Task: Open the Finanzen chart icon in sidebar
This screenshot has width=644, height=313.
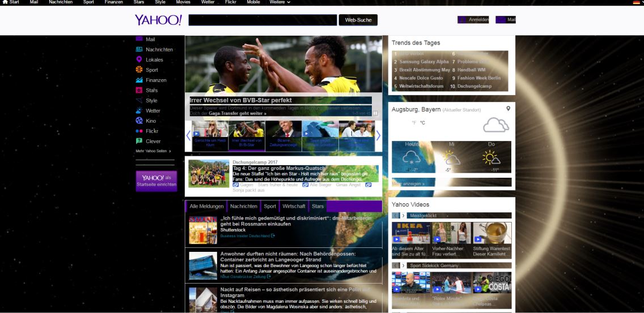Action: (139, 80)
